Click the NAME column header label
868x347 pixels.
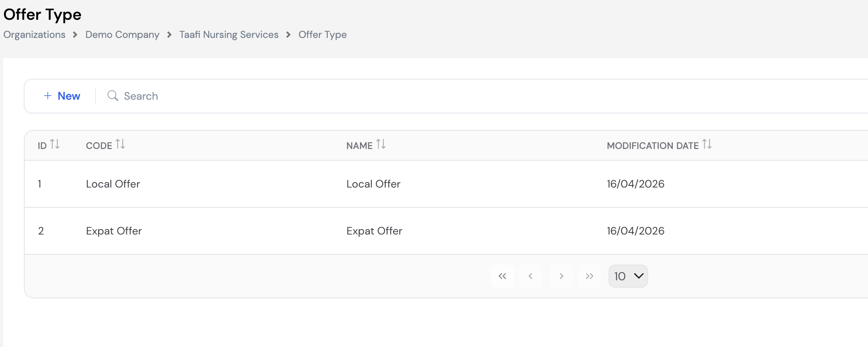[359, 146]
